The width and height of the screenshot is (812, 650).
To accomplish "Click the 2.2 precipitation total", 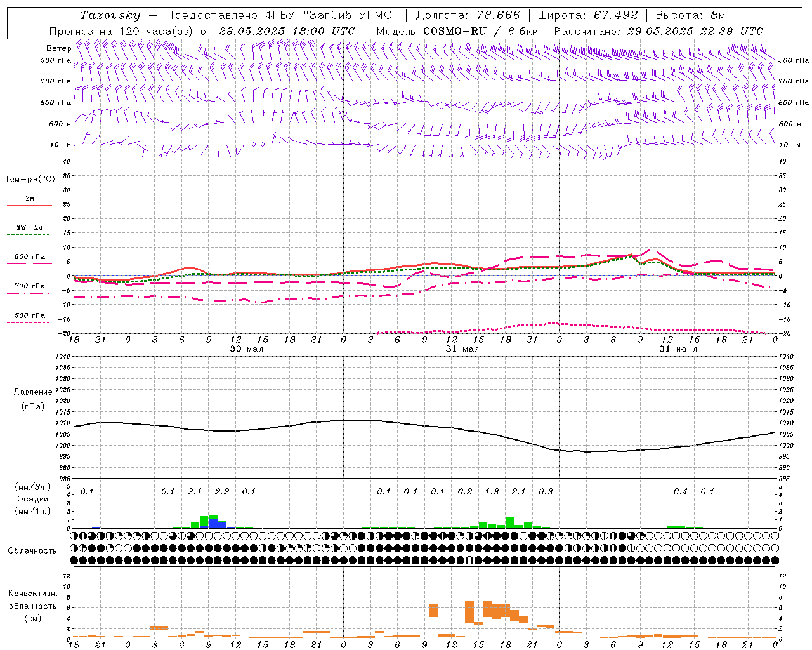I will point(222,492).
